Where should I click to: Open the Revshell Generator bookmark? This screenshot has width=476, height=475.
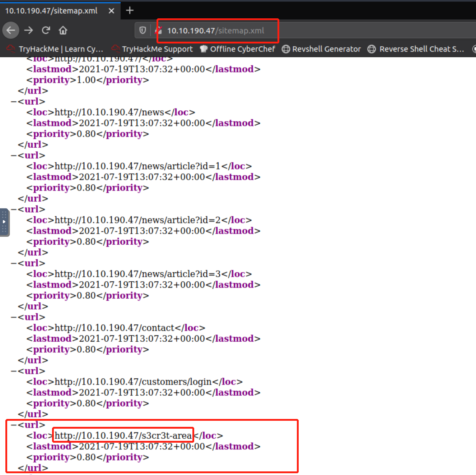point(321,49)
